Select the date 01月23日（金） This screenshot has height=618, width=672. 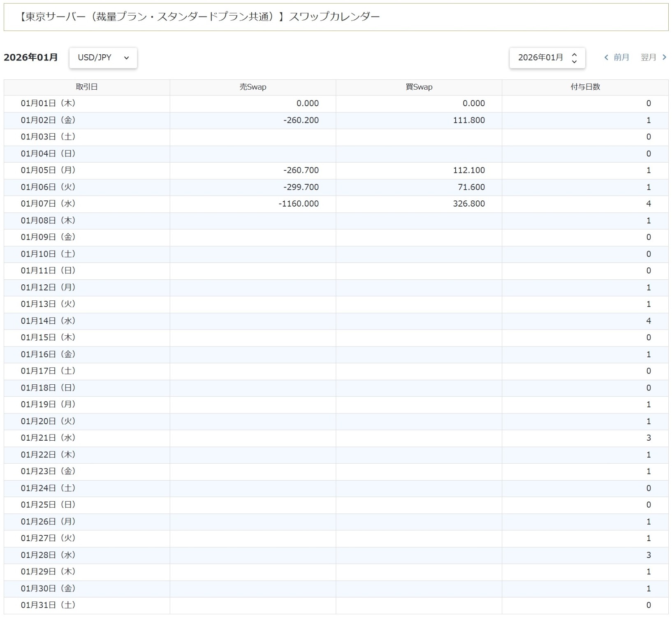tap(48, 472)
